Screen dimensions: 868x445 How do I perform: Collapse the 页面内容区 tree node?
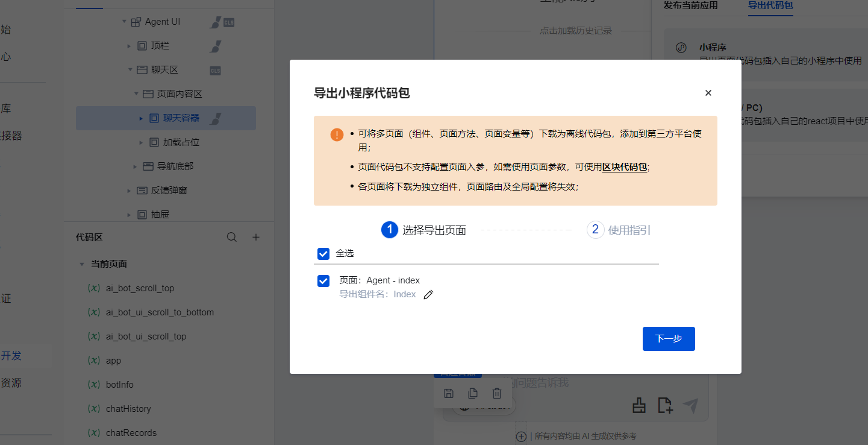click(x=136, y=94)
